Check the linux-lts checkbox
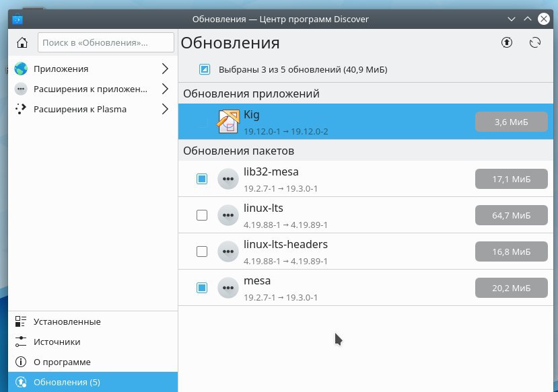 click(x=202, y=215)
